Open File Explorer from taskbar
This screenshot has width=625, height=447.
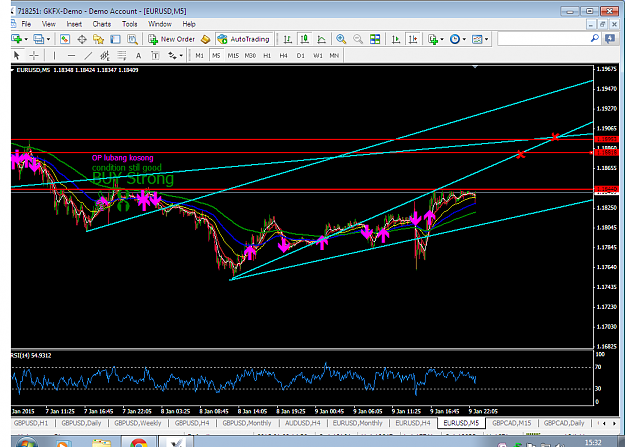pos(101,443)
